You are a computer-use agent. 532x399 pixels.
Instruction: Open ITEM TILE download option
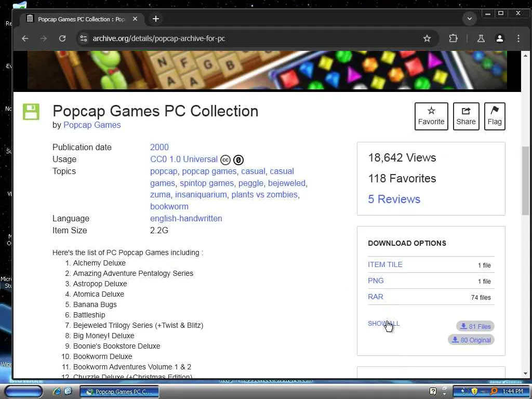385,264
